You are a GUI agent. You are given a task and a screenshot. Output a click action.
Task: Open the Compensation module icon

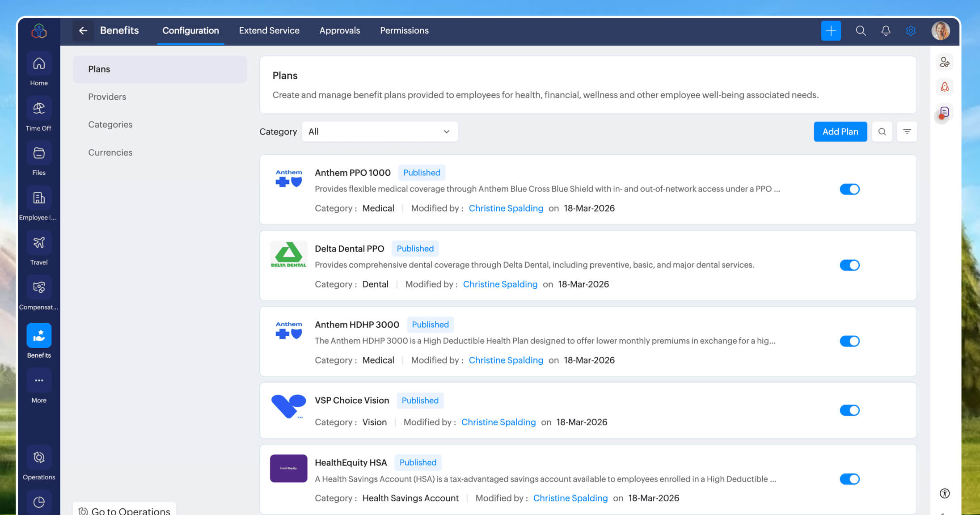[39, 287]
